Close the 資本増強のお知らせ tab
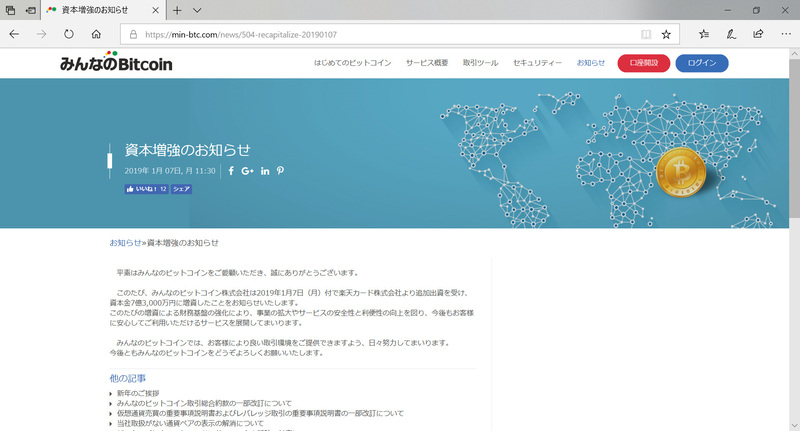The width and height of the screenshot is (800, 431). [156, 10]
